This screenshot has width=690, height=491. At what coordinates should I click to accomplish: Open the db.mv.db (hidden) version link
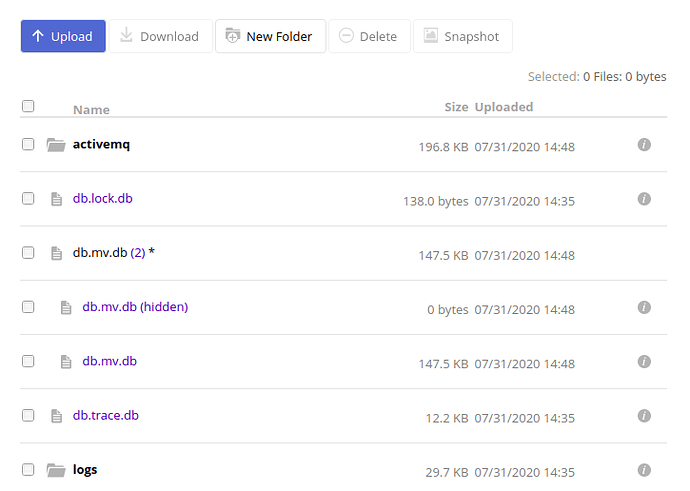point(135,307)
